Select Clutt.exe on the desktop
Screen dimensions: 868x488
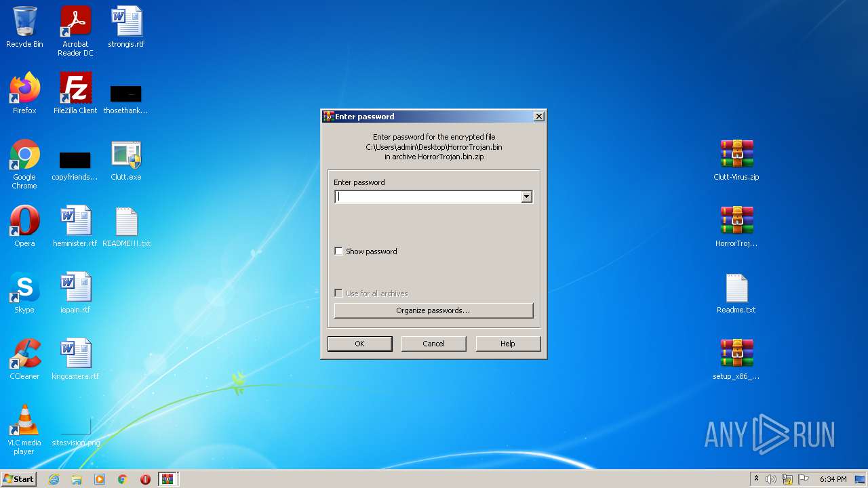[126, 160]
